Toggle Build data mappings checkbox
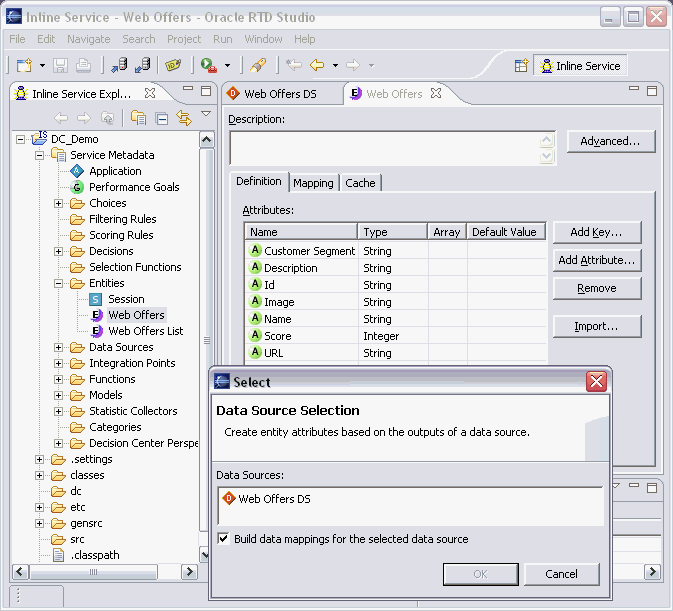The height and width of the screenshot is (611, 673). 223,538
